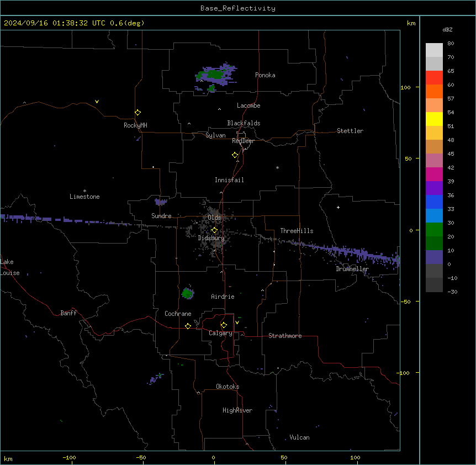Click the dBZ legend heading
The width and height of the screenshot is (476, 465).
pos(447,29)
